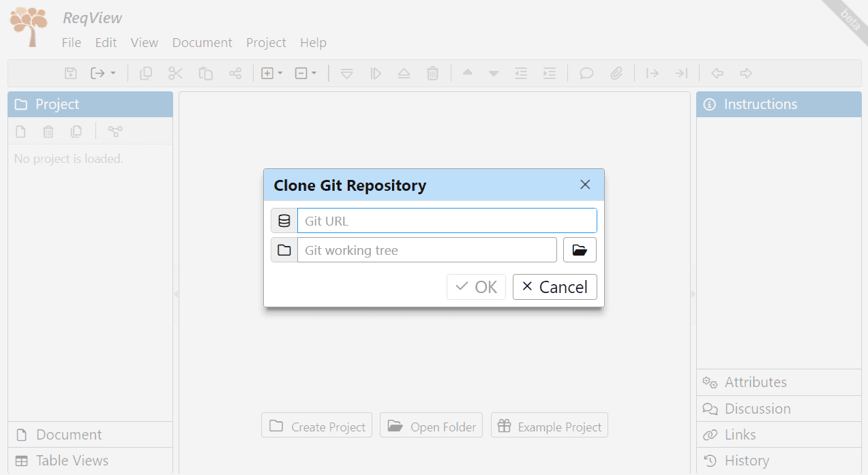Click new document icon in Project panel
The width and height of the screenshot is (868, 475).
click(x=21, y=132)
